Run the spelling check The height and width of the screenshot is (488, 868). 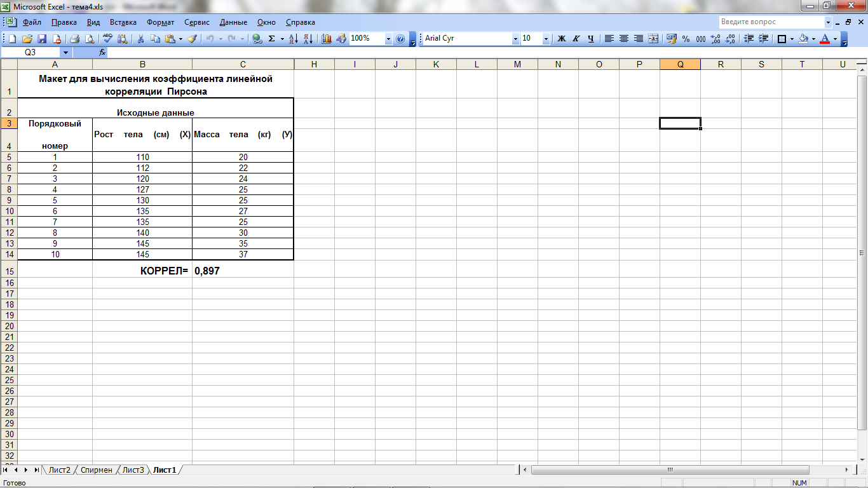[x=107, y=39]
